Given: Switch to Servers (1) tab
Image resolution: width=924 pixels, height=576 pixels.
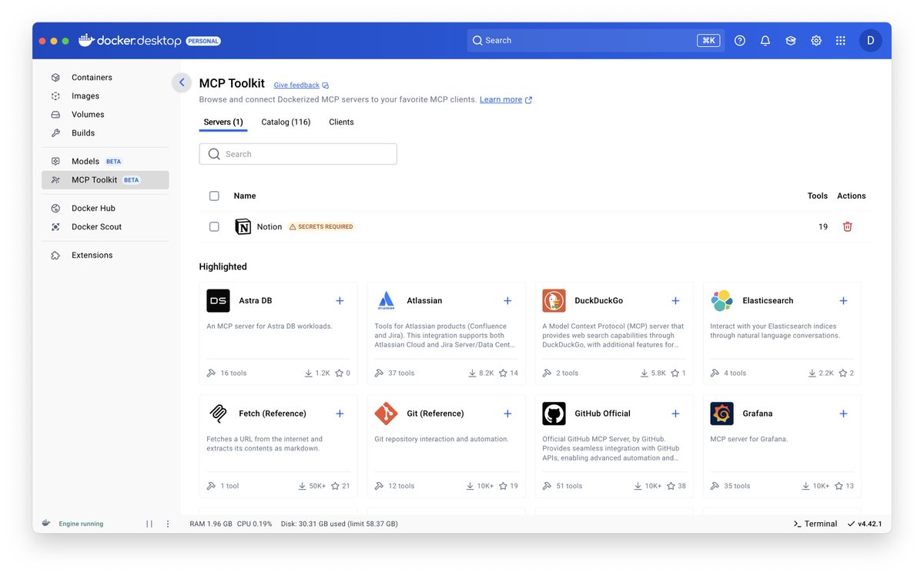Looking at the screenshot, I should tap(223, 122).
